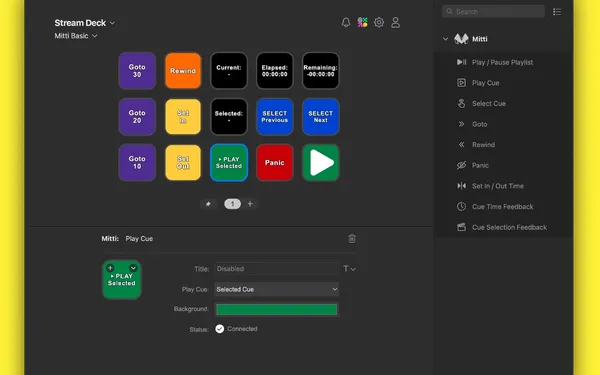
Task: Collapse the Mitti plugin category
Action: pyautogui.click(x=445, y=39)
